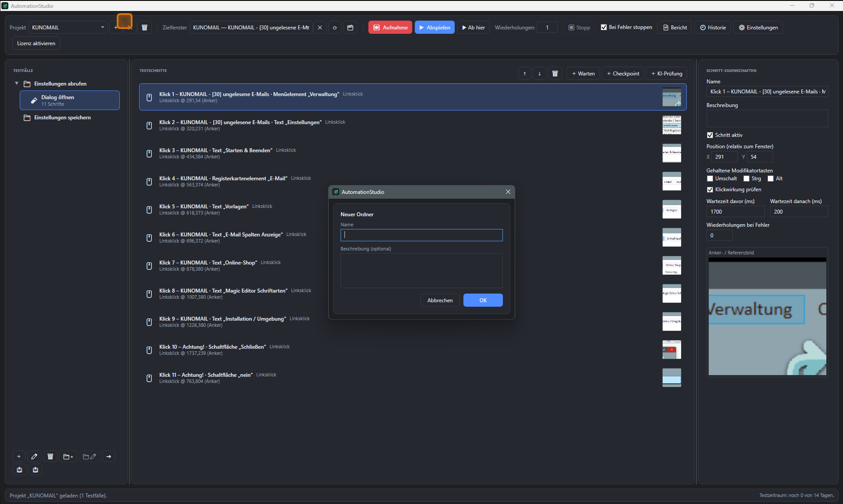Open the Bericht report

click(674, 28)
